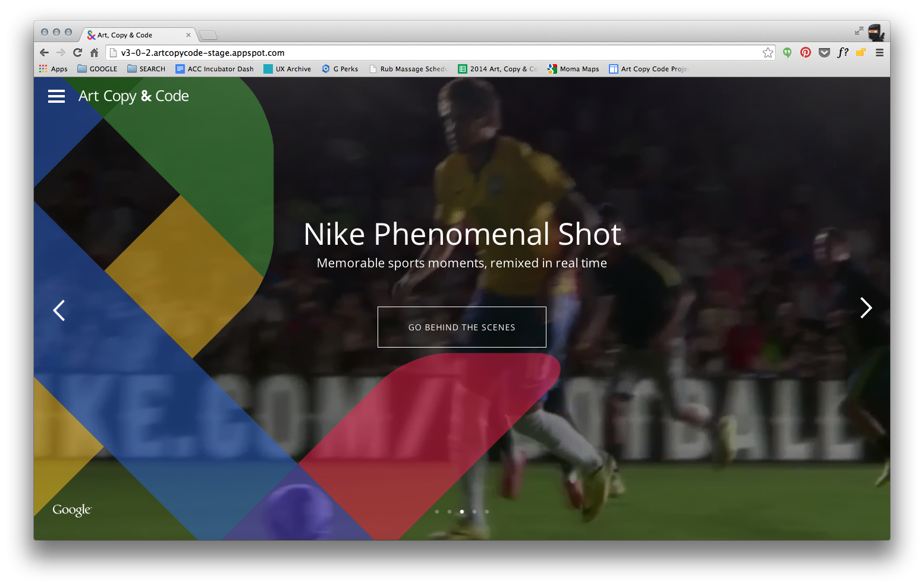Advance to next slide with right chevron
Image resolution: width=924 pixels, height=587 pixels.
click(x=866, y=308)
